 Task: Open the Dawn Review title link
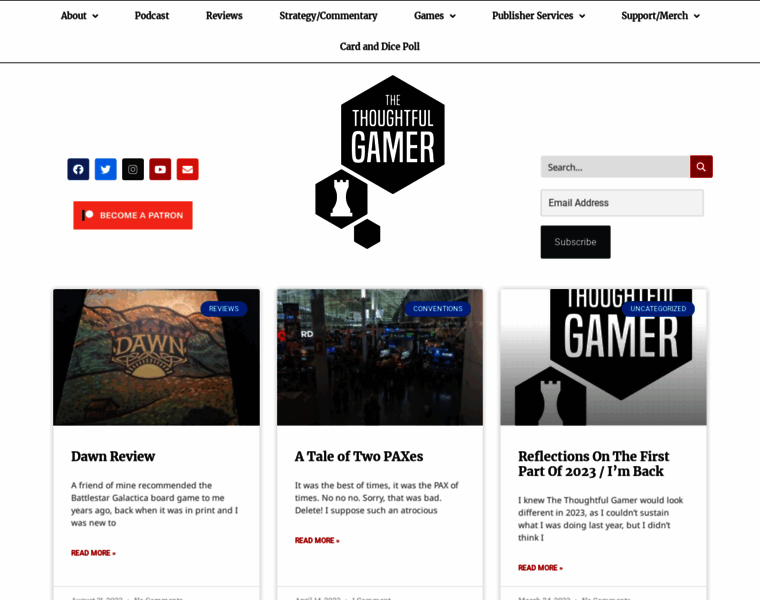pyautogui.click(x=113, y=457)
